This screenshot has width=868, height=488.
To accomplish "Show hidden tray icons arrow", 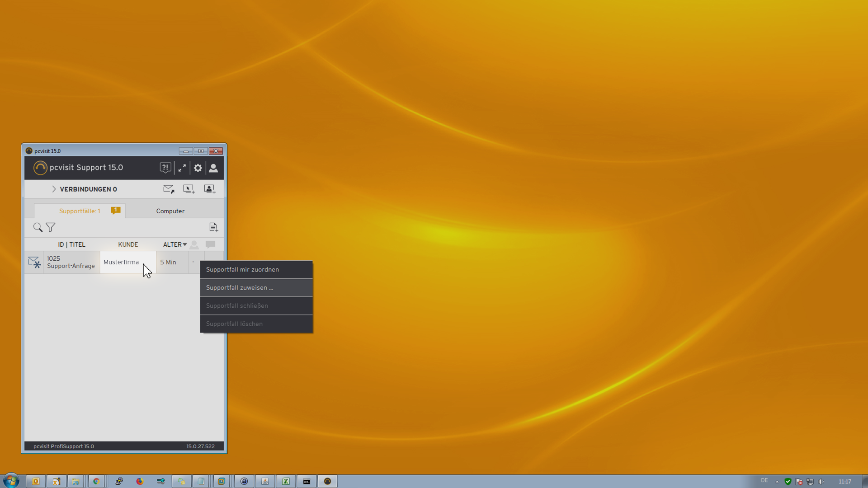I will pyautogui.click(x=777, y=482).
